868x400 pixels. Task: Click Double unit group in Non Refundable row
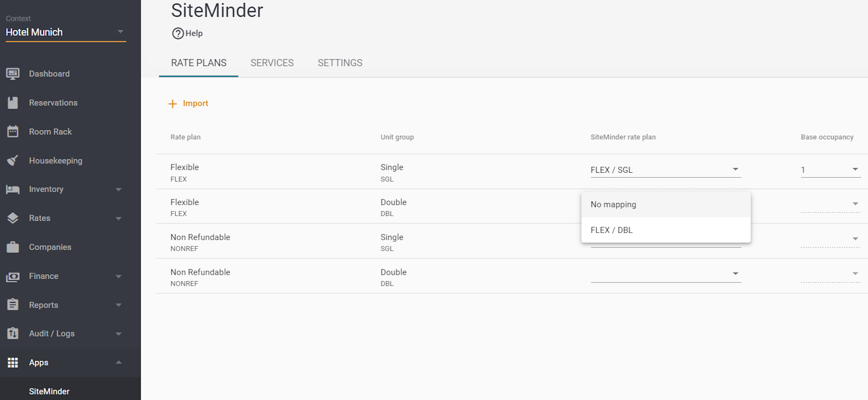click(394, 272)
